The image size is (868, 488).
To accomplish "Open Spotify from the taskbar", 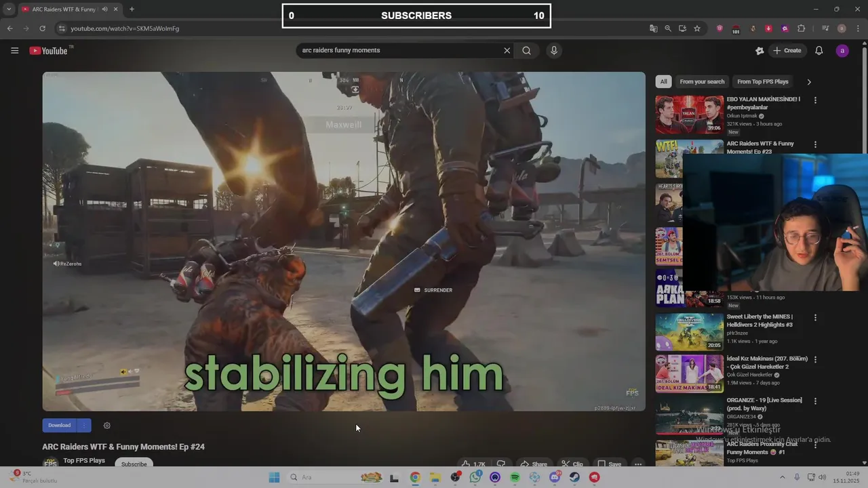I will tap(515, 477).
